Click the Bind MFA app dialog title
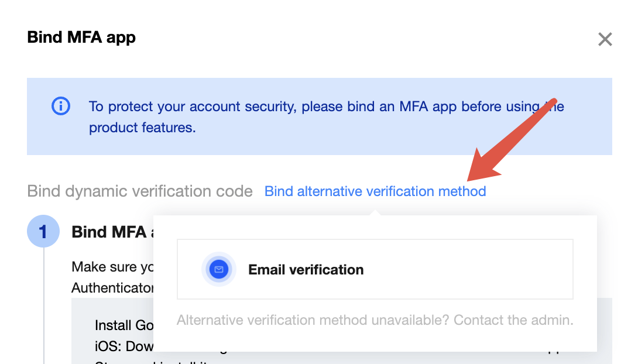638x364 pixels. tap(81, 37)
